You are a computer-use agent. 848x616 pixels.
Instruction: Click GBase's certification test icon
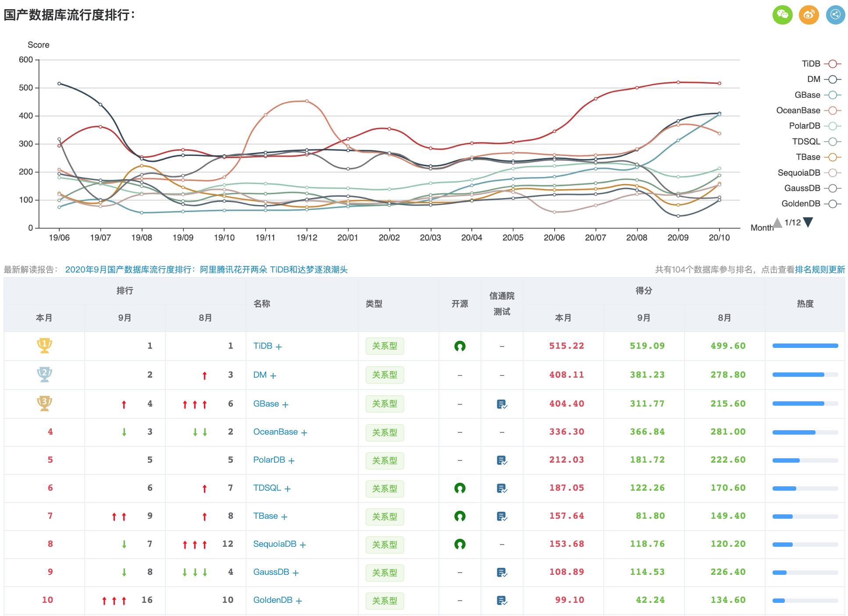coord(502,404)
